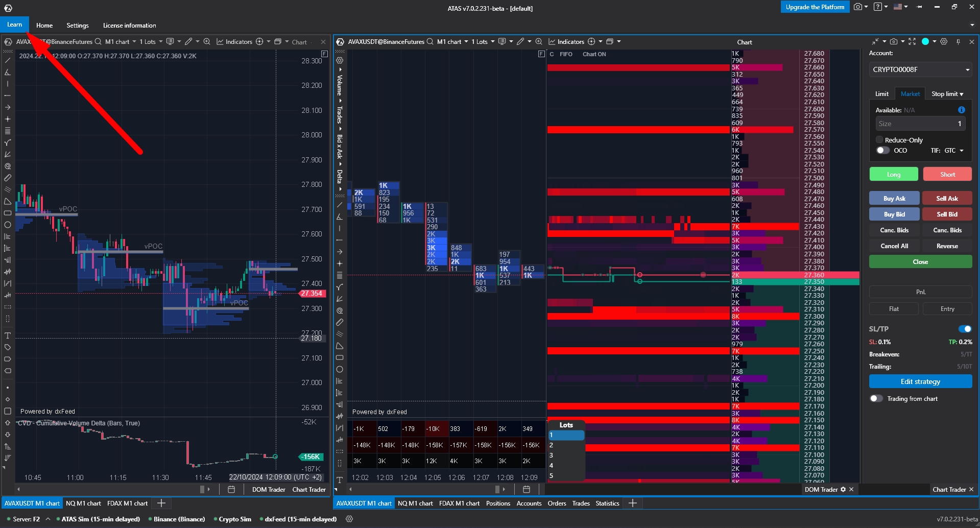The image size is (980, 528).
Task: Select the ellipse drawing tool in left toolbar
Action: tap(8, 225)
